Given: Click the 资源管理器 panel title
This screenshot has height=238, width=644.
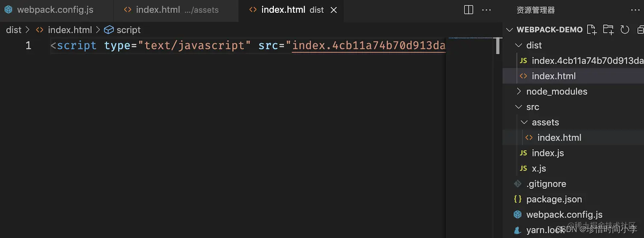Looking at the screenshot, I should [x=536, y=10].
